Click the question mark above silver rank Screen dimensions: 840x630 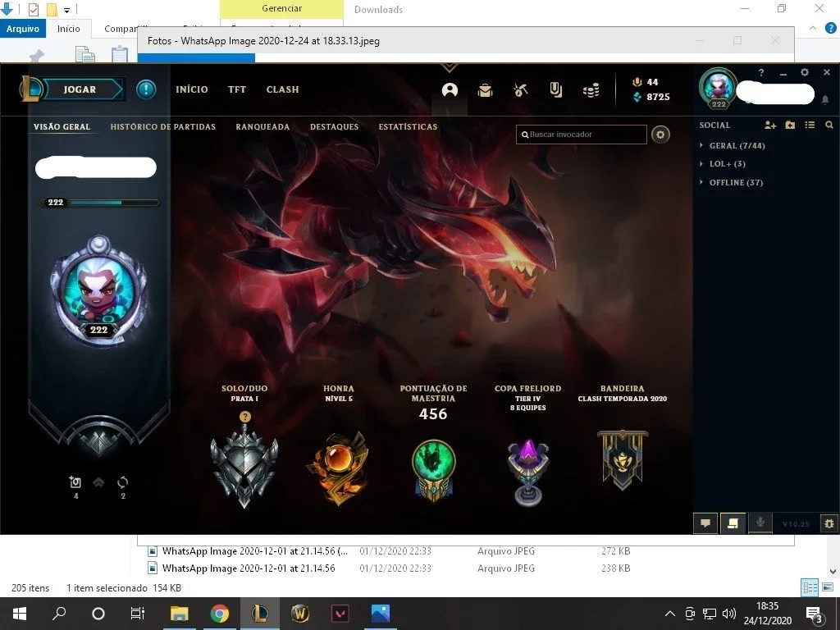point(244,417)
